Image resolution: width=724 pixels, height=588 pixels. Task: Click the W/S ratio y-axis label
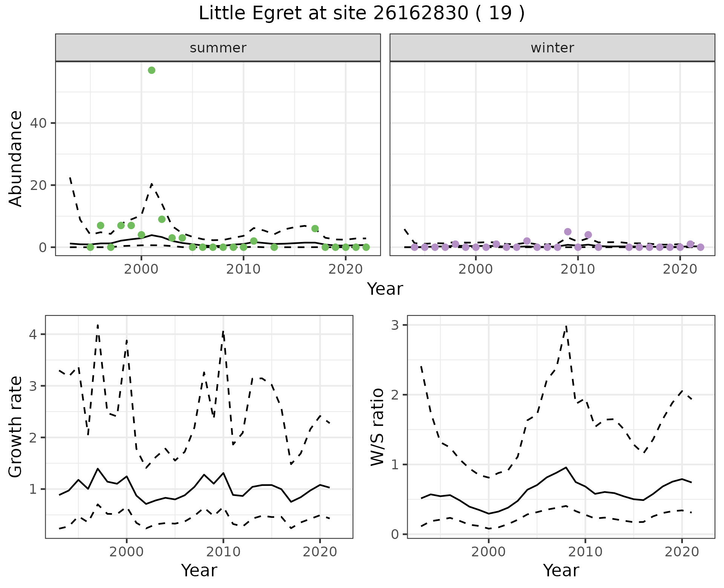pyautogui.click(x=377, y=427)
